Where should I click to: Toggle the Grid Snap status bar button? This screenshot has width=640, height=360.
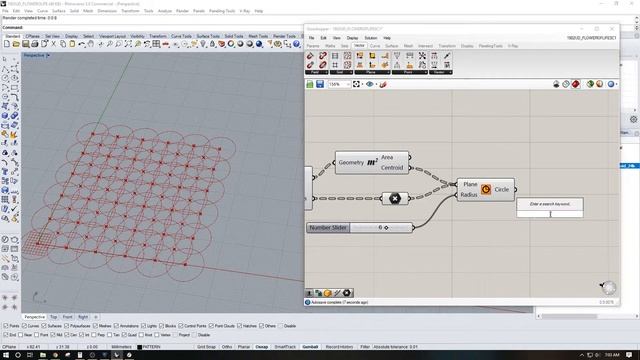click(x=206, y=347)
